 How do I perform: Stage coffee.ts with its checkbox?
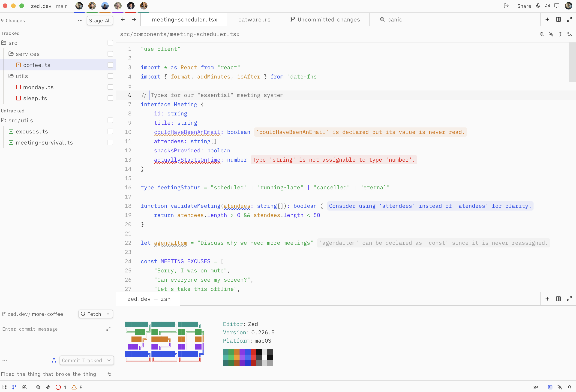tap(110, 65)
